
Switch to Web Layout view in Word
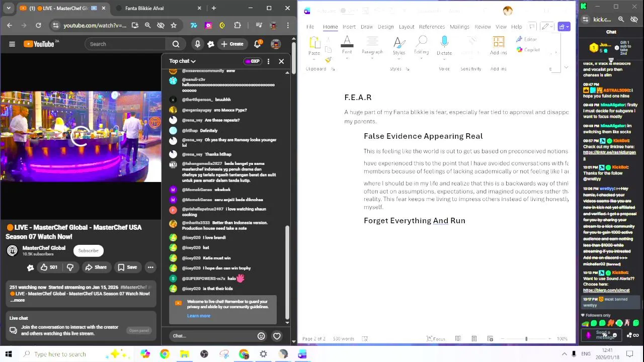490,339
